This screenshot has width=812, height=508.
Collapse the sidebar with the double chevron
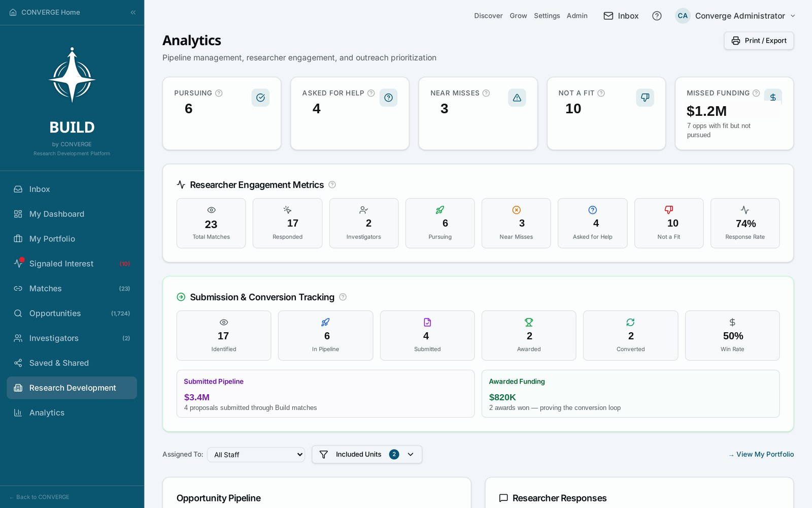(133, 12)
